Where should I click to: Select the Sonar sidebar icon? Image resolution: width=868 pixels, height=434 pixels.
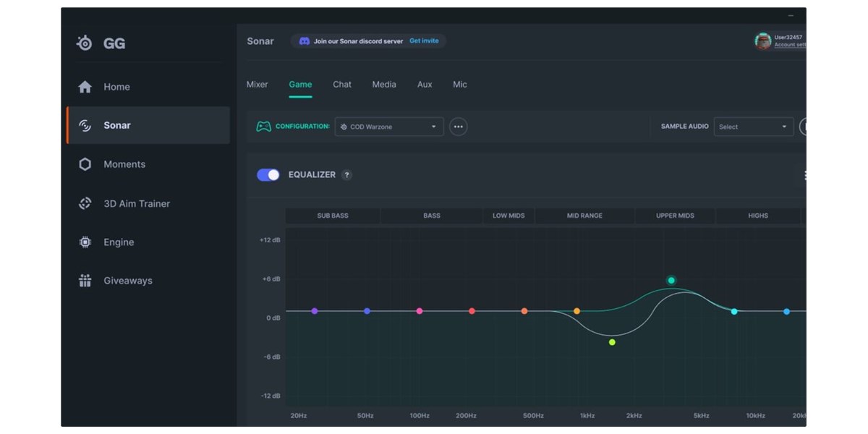85,125
